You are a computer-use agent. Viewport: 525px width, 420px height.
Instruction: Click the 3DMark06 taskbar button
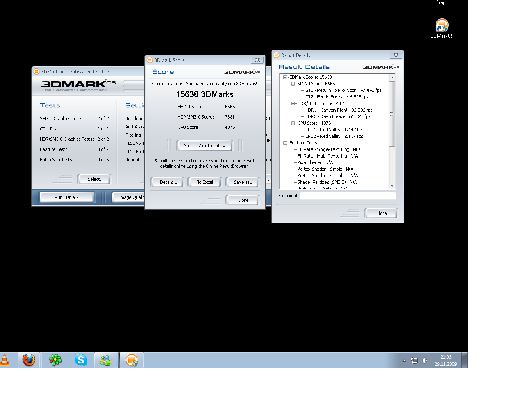tap(131, 360)
